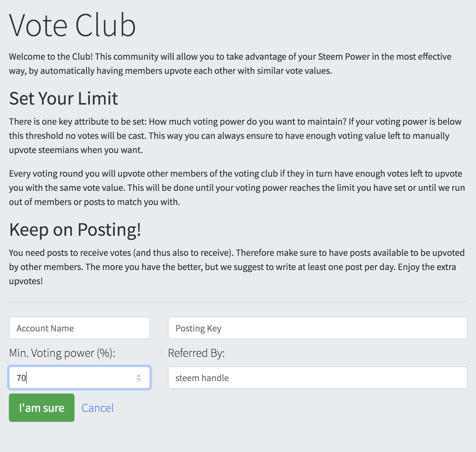Select the Min. Voting power number field
This screenshot has width=476, height=452.
tap(74, 378)
